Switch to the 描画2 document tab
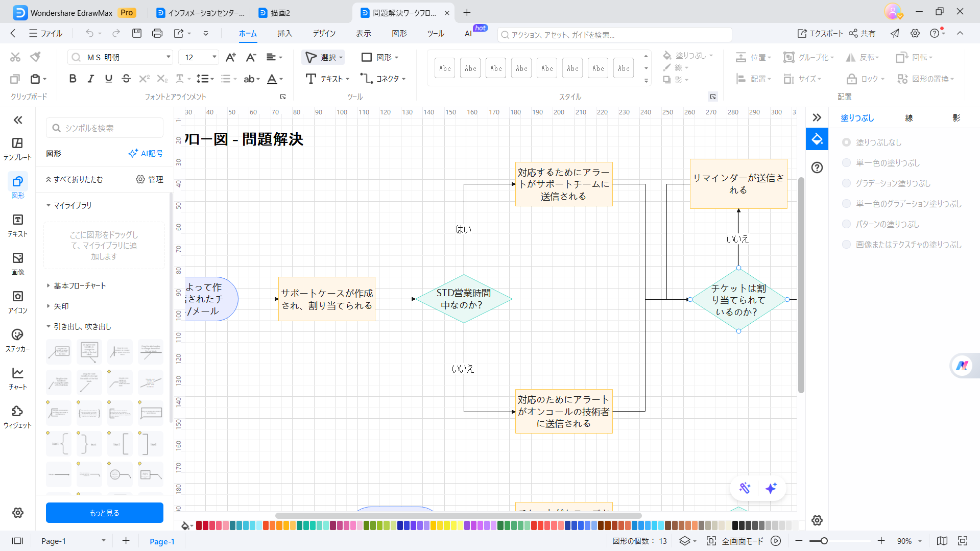Image resolution: width=980 pixels, height=551 pixels. (281, 12)
